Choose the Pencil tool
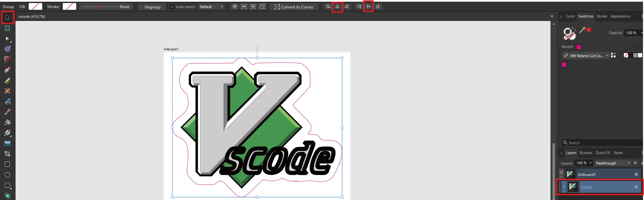The image size is (644, 200). pyautogui.click(x=7, y=80)
